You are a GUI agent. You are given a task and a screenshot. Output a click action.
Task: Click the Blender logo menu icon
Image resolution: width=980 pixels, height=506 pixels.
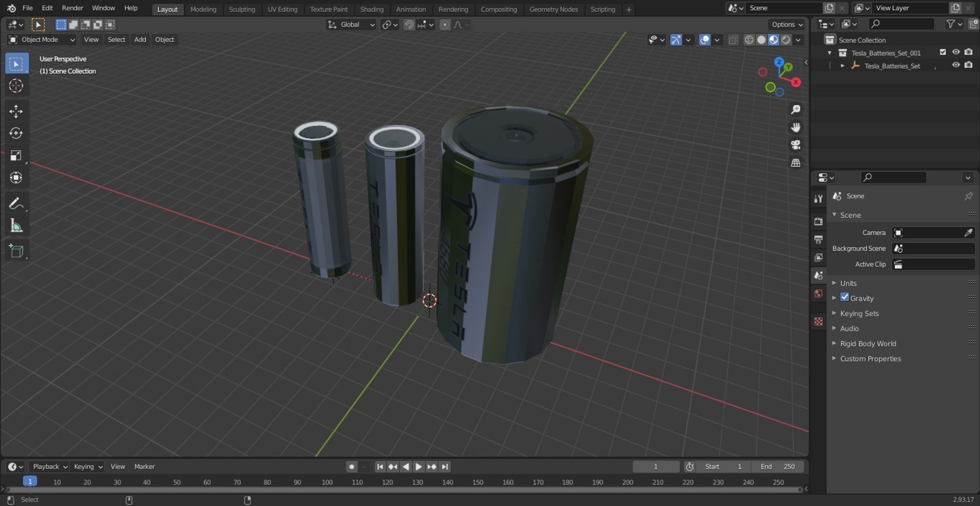11,8
